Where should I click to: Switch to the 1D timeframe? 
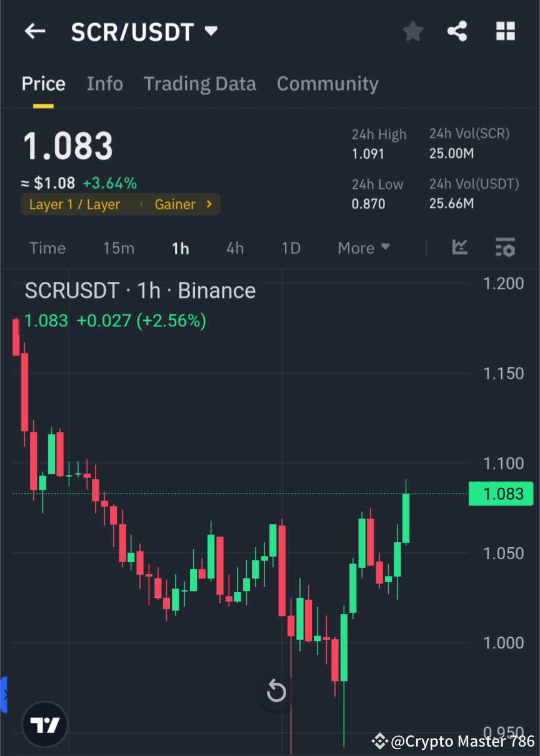click(290, 248)
